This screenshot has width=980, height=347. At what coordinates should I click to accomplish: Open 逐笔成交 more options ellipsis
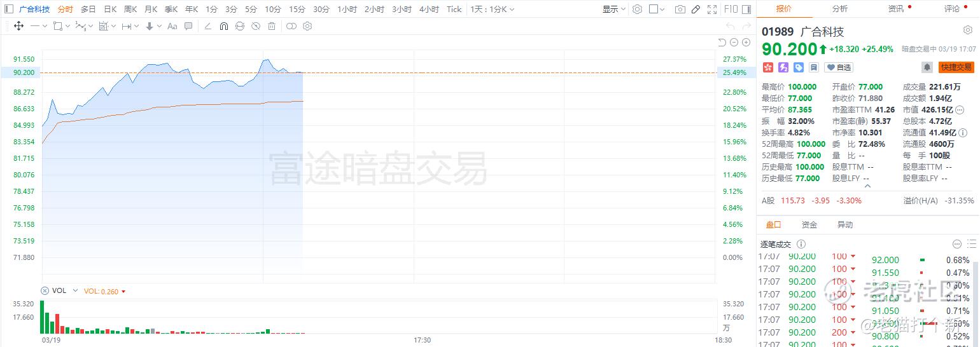pos(956,244)
